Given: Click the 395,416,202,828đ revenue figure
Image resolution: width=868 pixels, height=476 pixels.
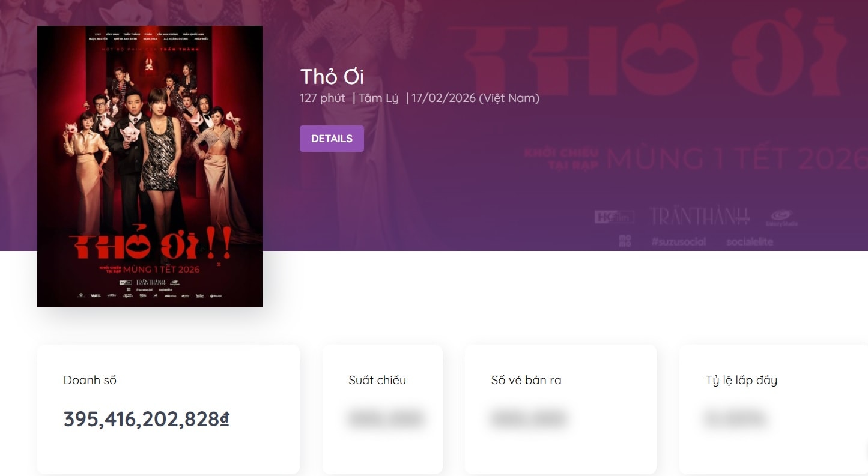Looking at the screenshot, I should click(147, 420).
